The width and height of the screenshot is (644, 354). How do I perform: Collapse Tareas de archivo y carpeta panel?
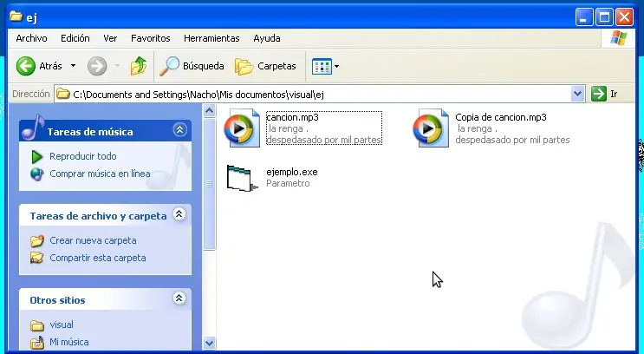[x=179, y=214]
